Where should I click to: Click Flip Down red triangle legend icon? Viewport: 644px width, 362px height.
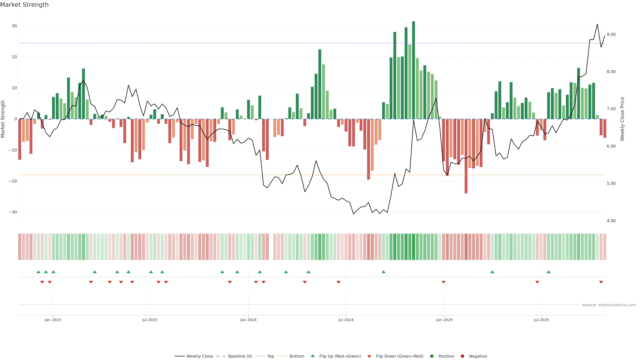point(369,356)
